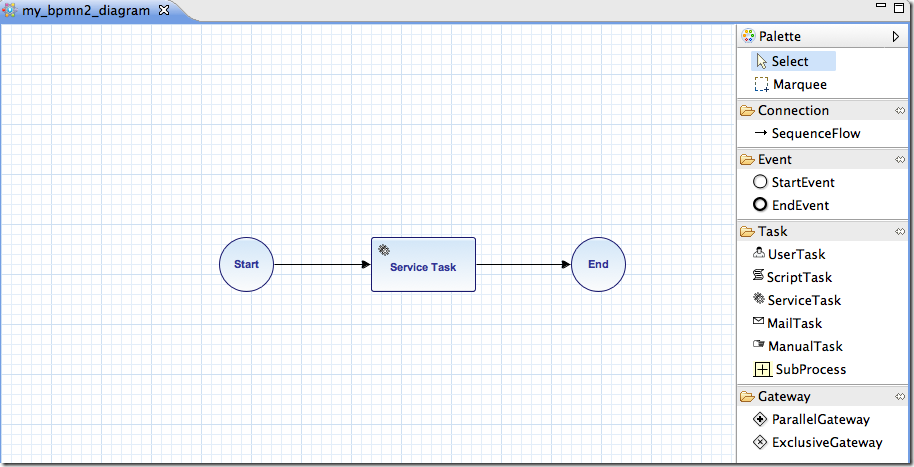This screenshot has width=914, height=467.
Task: Activate the my_bpmn2_diagram editor tab
Action: click(86, 10)
